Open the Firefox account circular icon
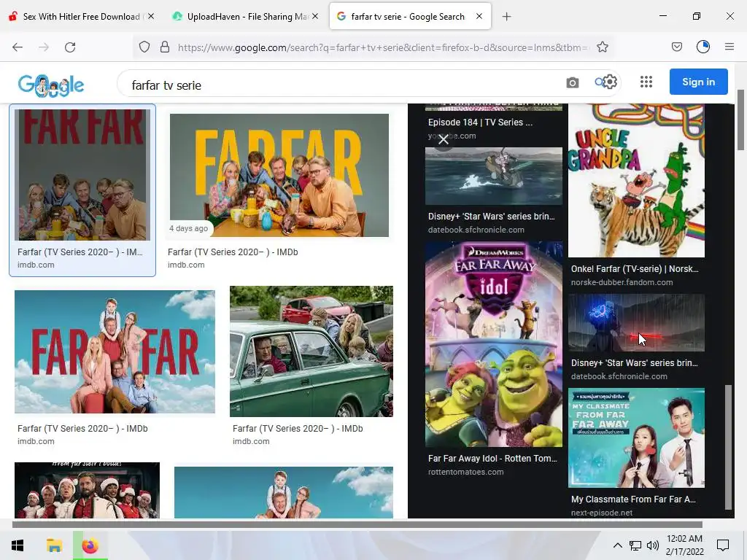 (x=703, y=47)
